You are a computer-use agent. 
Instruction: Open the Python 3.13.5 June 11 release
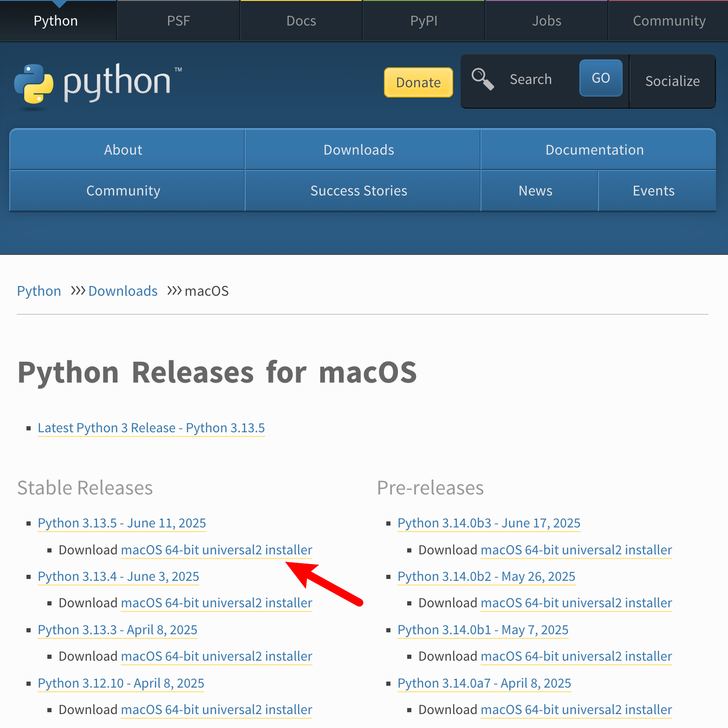point(122,523)
